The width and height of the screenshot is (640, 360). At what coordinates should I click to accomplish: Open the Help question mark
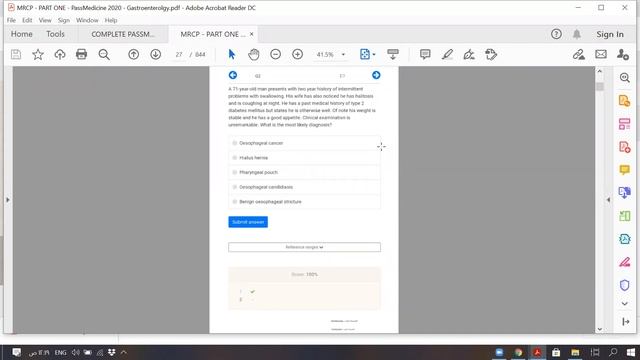tap(556, 34)
